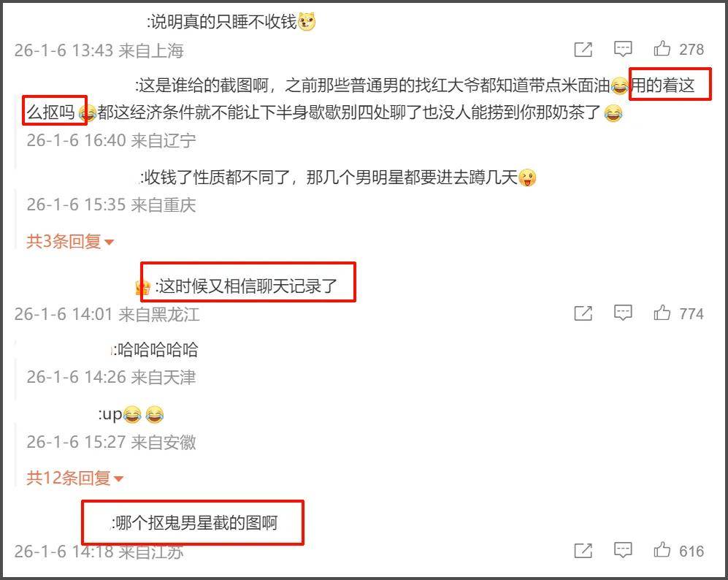The height and width of the screenshot is (580, 728).
Task: Click reply text 哈哈哈哈哈
Action: pos(158,350)
